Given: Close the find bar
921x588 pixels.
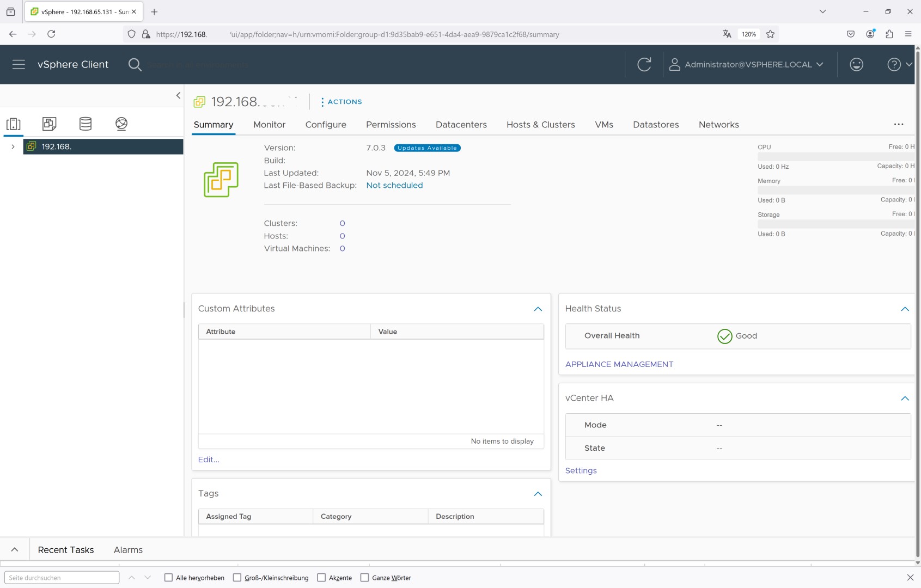Looking at the screenshot, I should (x=910, y=577).
